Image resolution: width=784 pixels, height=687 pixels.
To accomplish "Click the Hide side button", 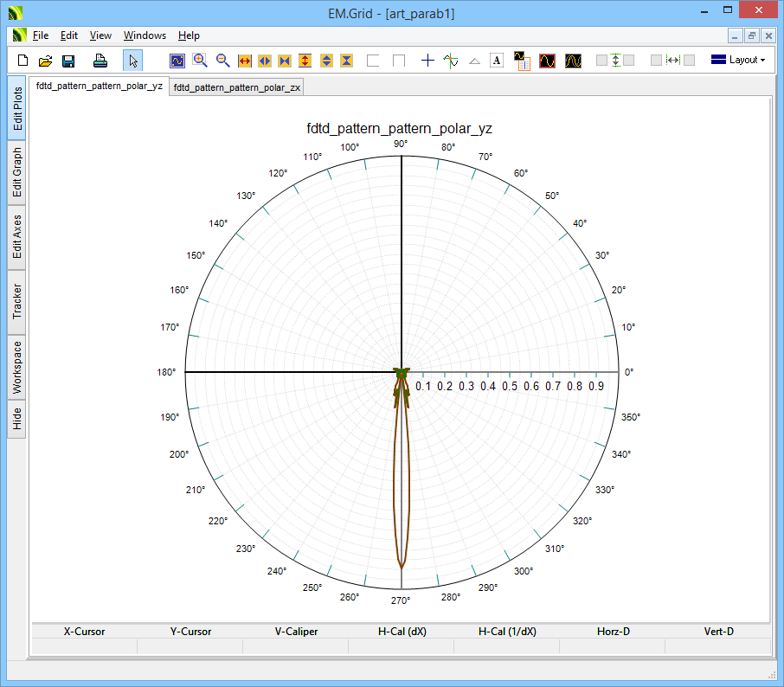I will [17, 420].
